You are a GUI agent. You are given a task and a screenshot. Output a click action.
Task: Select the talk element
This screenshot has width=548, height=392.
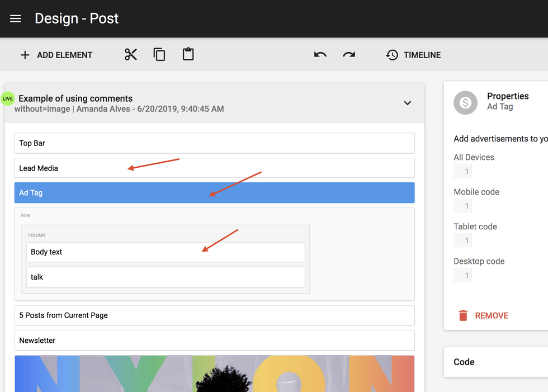click(x=166, y=277)
